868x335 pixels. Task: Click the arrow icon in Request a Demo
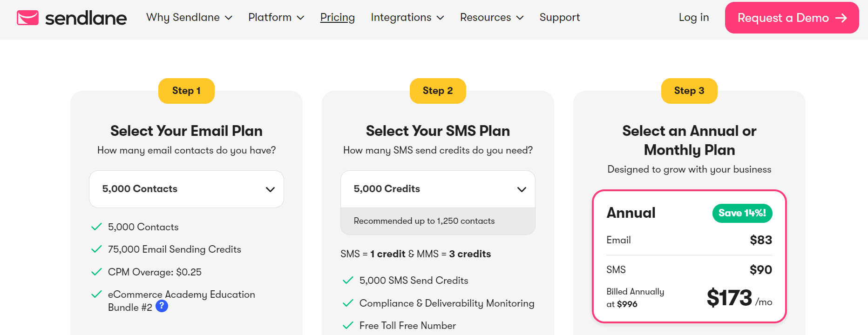click(841, 18)
